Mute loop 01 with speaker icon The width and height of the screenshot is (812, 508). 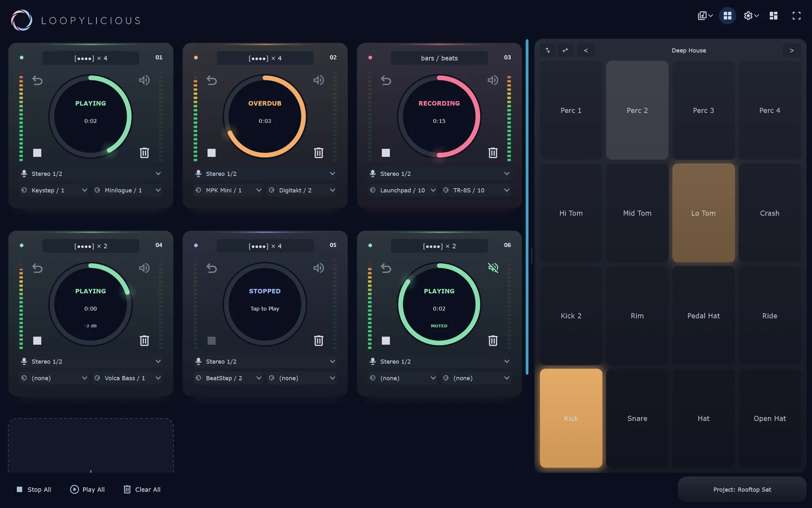144,80
